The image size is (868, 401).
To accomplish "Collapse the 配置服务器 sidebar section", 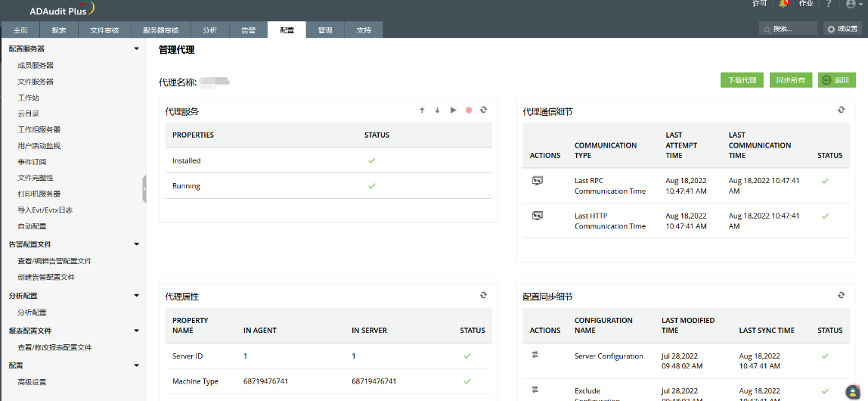I will [x=136, y=49].
